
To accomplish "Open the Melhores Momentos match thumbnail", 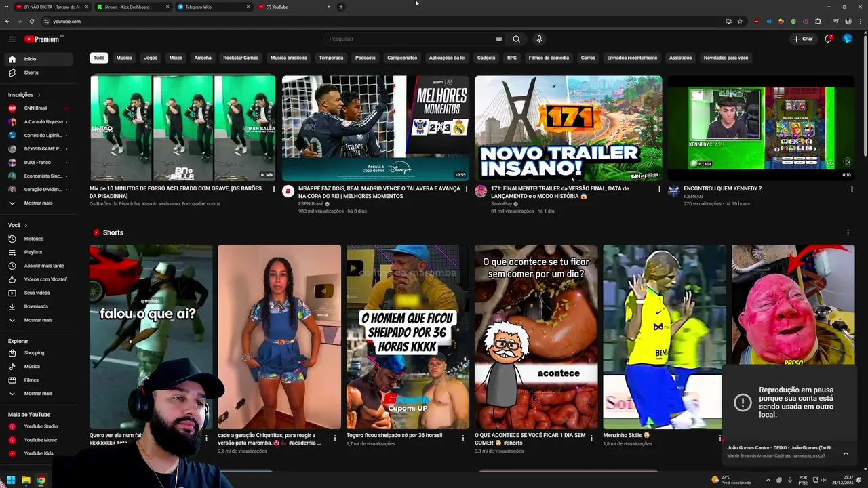I will (x=376, y=128).
